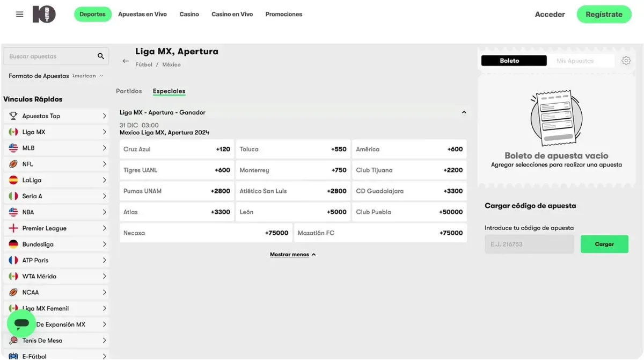Click Mostrar menos to collapse selections
Viewport: 644px width, 360px height.
point(293,255)
